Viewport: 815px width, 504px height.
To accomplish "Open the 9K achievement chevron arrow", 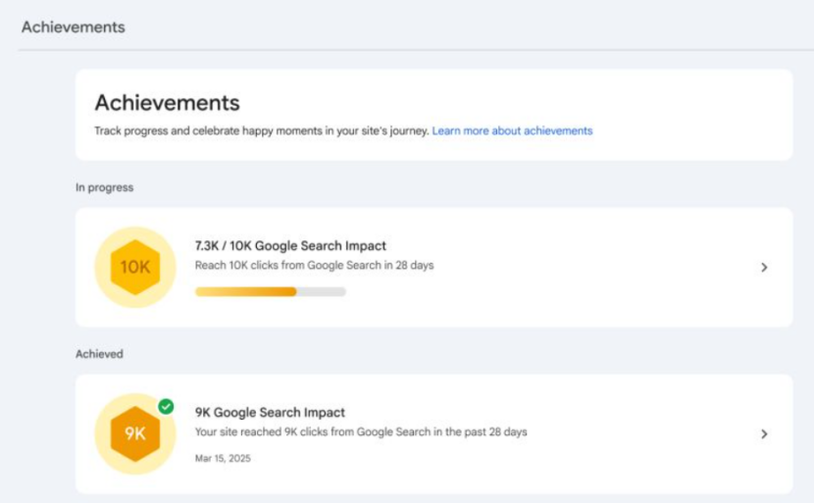I will [764, 434].
